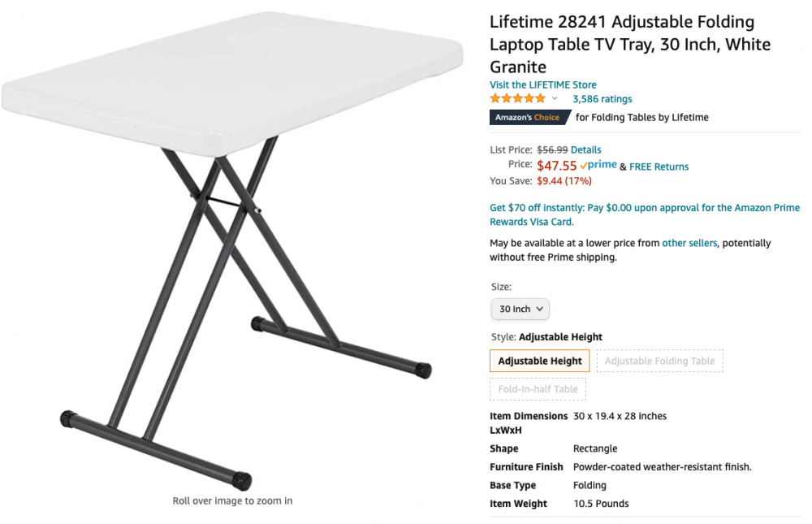Screen dimensions: 812x524
Task: Click the product title text
Action: 629,44
